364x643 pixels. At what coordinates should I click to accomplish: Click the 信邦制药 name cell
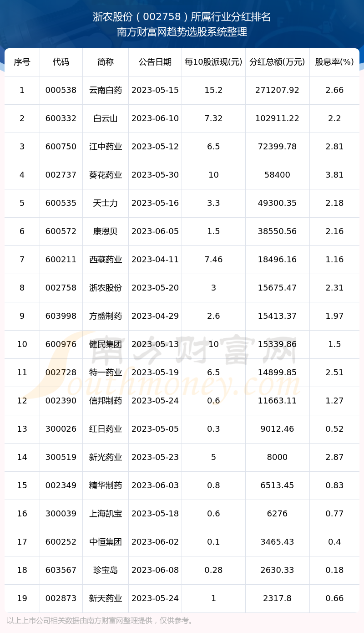106,401
